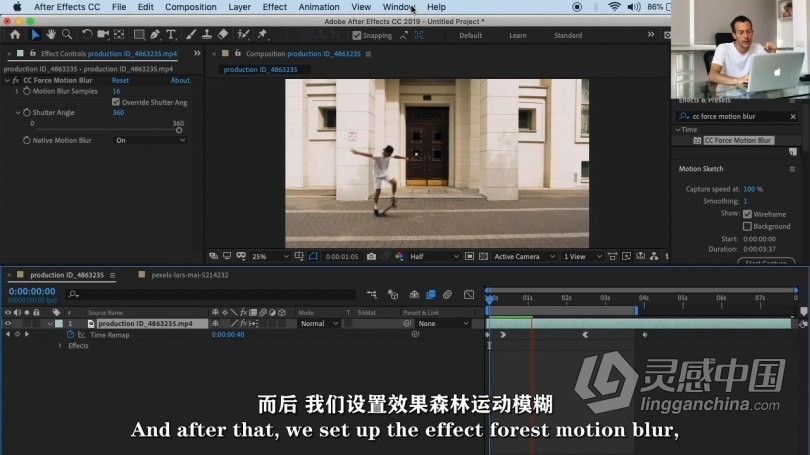
Task: Uncheck Override Shutter Angle checkbox
Action: click(x=116, y=102)
